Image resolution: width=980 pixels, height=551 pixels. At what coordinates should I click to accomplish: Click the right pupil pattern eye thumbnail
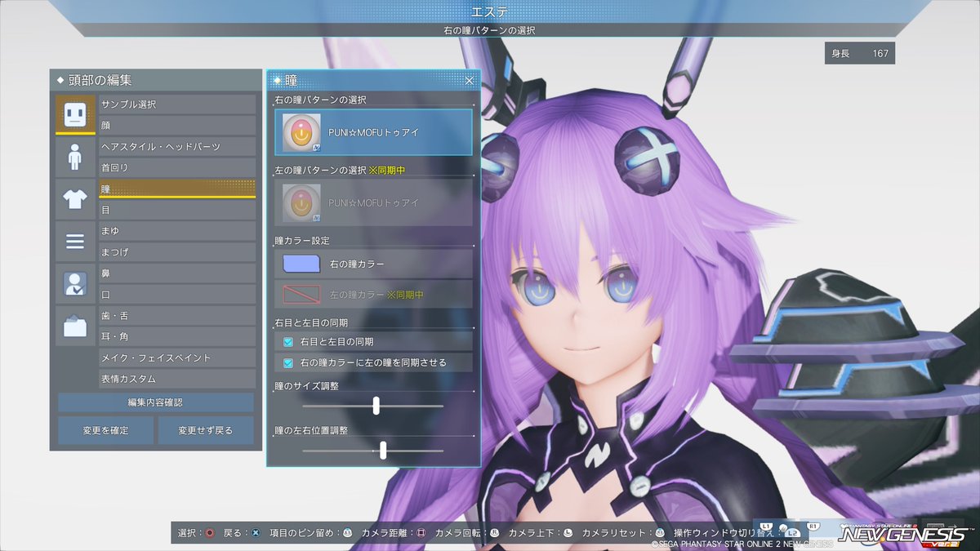click(x=300, y=132)
